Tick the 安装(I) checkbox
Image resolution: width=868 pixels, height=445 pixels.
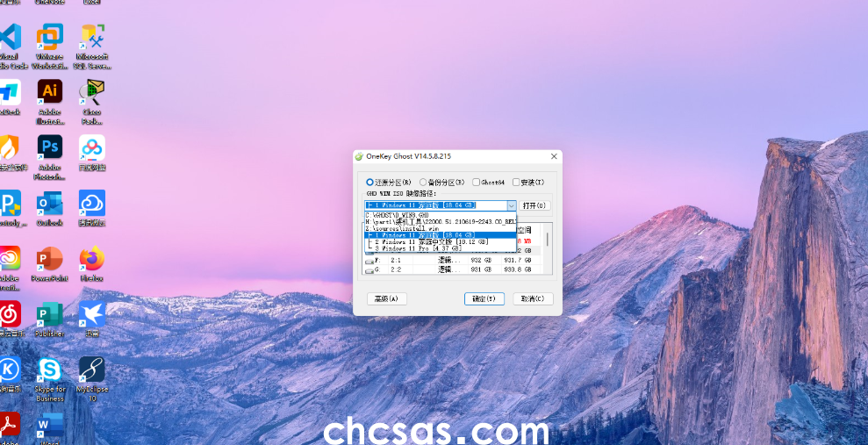(x=528, y=182)
